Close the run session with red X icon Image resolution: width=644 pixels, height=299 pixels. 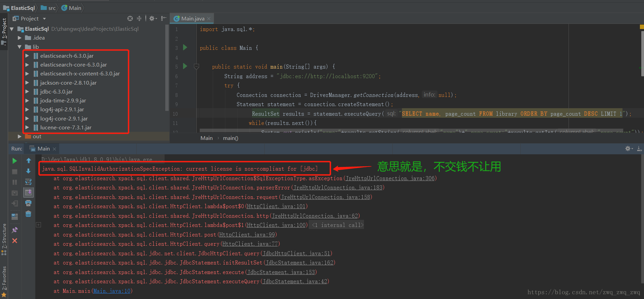[15, 241]
